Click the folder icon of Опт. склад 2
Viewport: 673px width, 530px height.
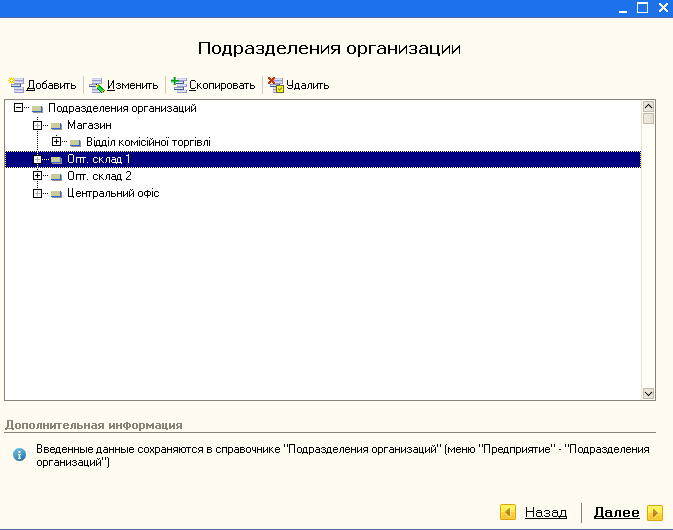click(x=56, y=177)
